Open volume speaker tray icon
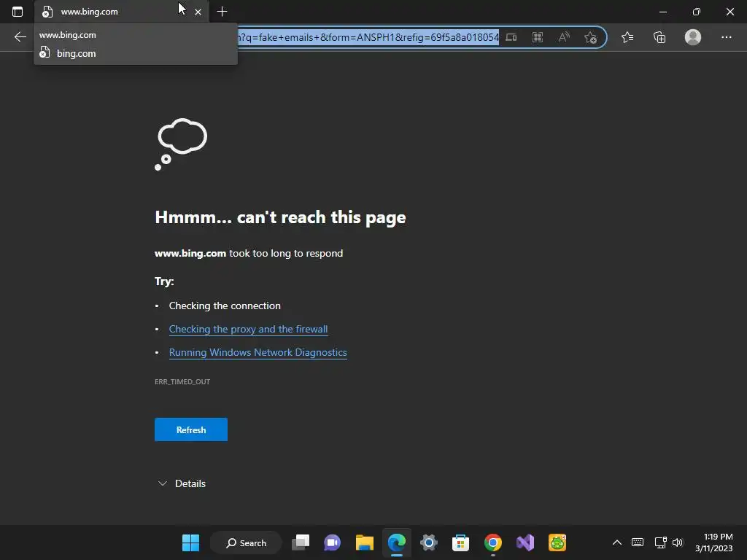The width and height of the screenshot is (747, 560). click(678, 542)
